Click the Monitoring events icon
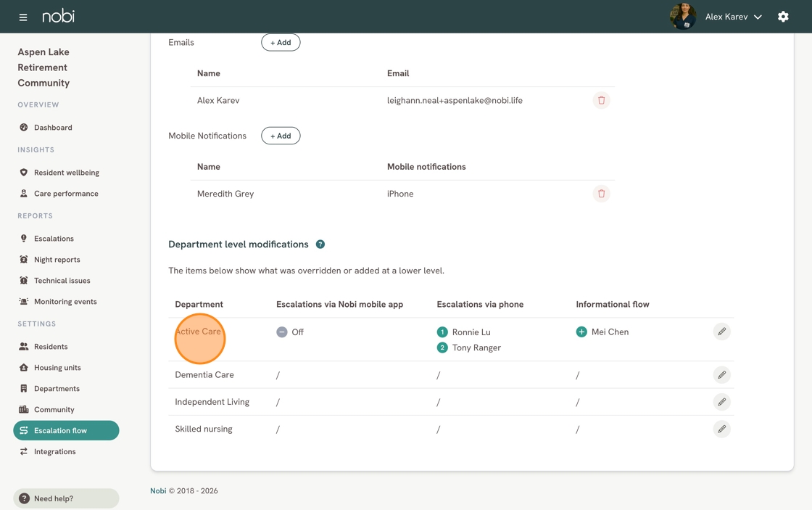This screenshot has width=812, height=510. 23,302
